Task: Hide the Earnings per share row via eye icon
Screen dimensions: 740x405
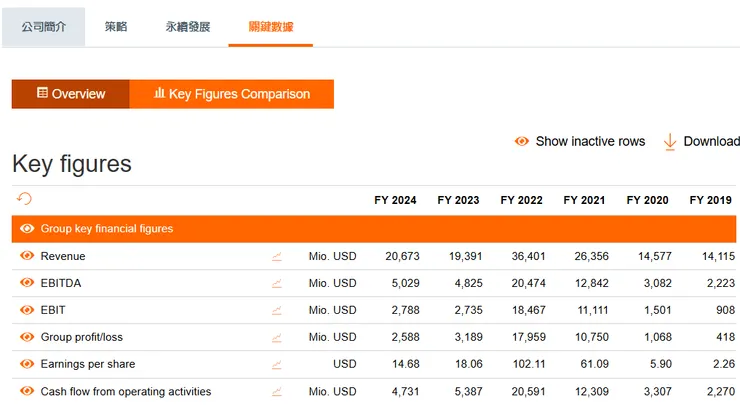Action: [27, 363]
